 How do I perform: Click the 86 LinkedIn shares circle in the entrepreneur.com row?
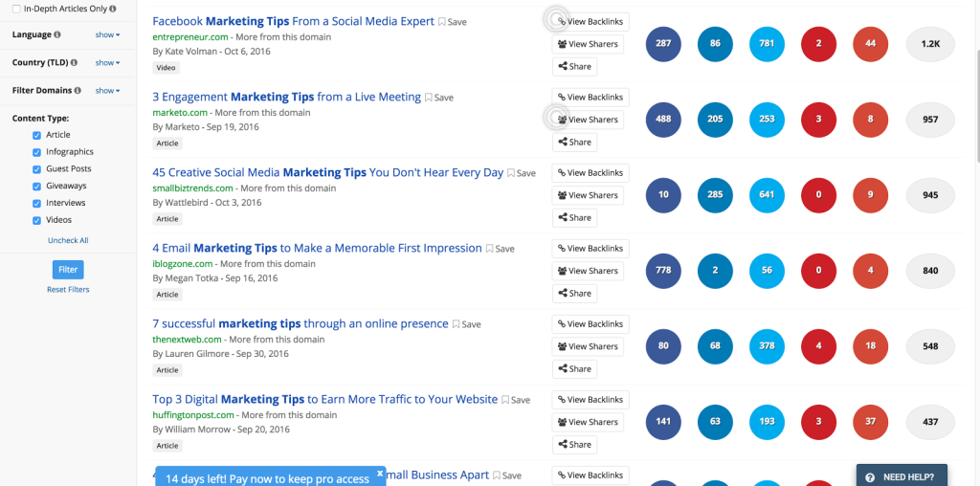coord(715,44)
